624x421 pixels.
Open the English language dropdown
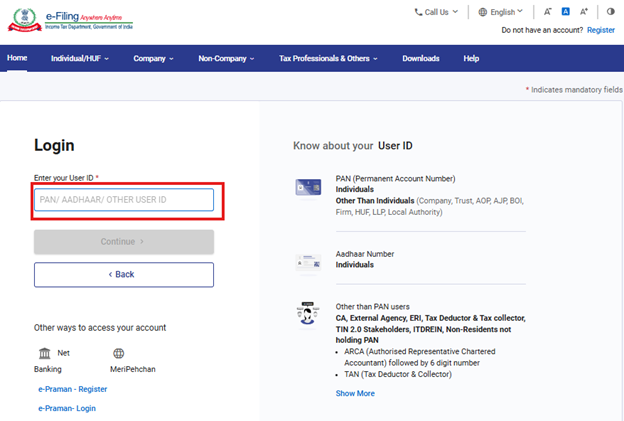[502, 12]
